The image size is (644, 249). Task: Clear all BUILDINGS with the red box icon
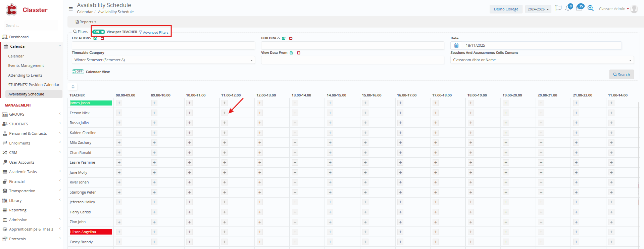pyautogui.click(x=291, y=38)
